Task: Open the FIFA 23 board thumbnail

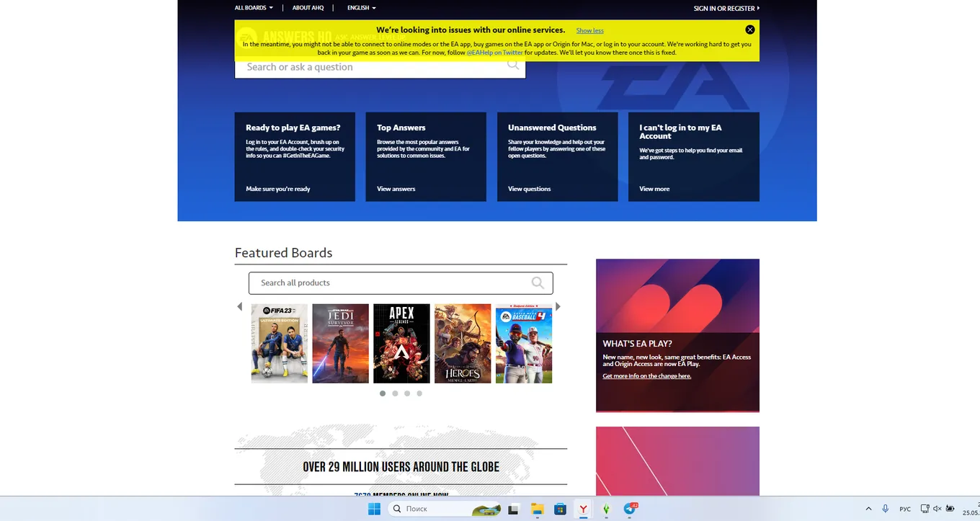Action: (x=280, y=343)
